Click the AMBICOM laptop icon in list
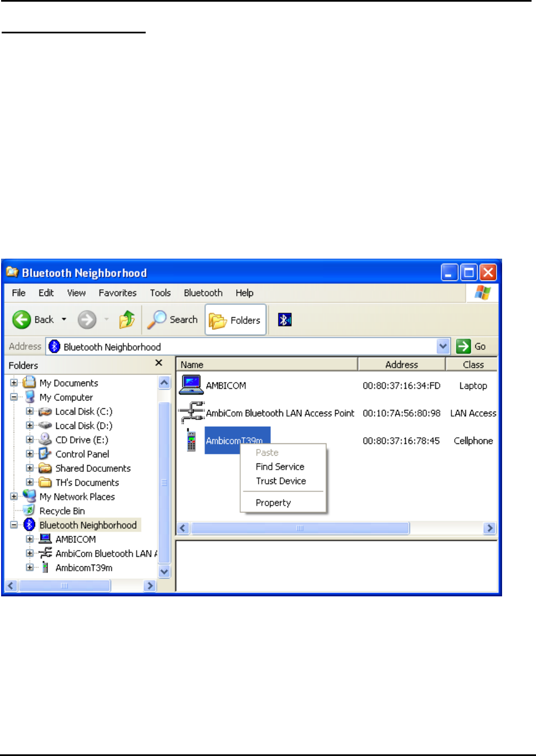The height and width of the screenshot is (756, 536). (x=191, y=384)
